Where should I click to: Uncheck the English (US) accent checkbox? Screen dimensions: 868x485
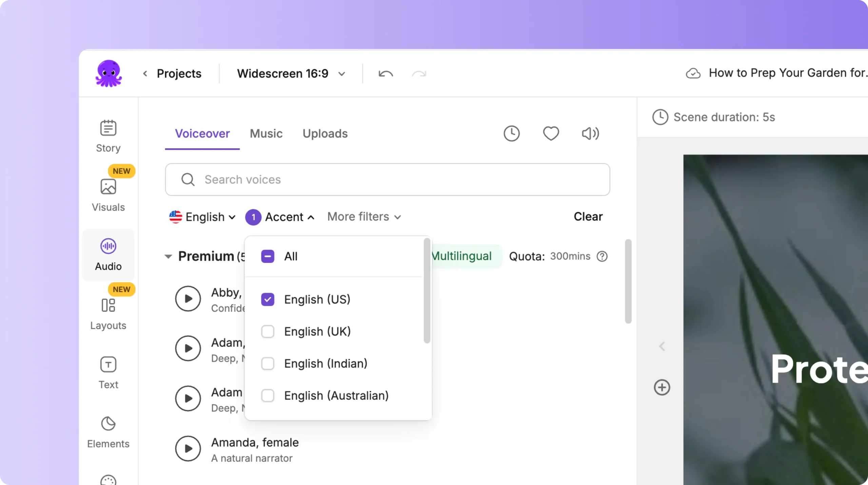coord(268,299)
